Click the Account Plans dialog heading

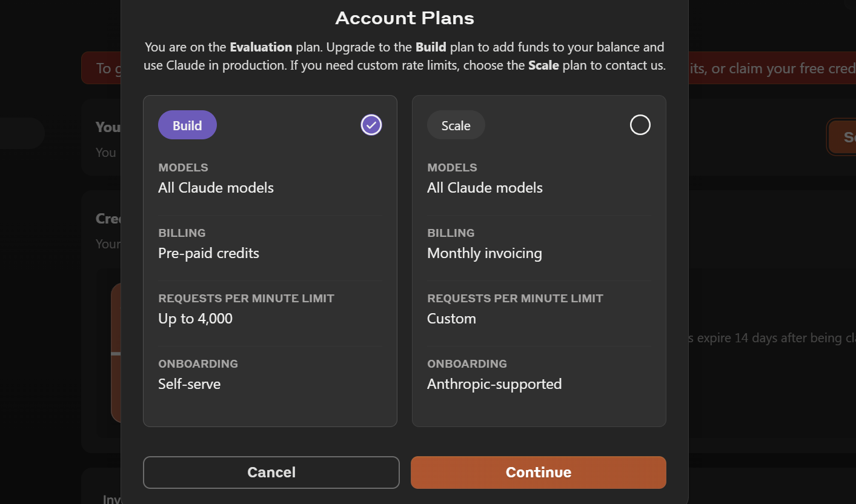405,18
